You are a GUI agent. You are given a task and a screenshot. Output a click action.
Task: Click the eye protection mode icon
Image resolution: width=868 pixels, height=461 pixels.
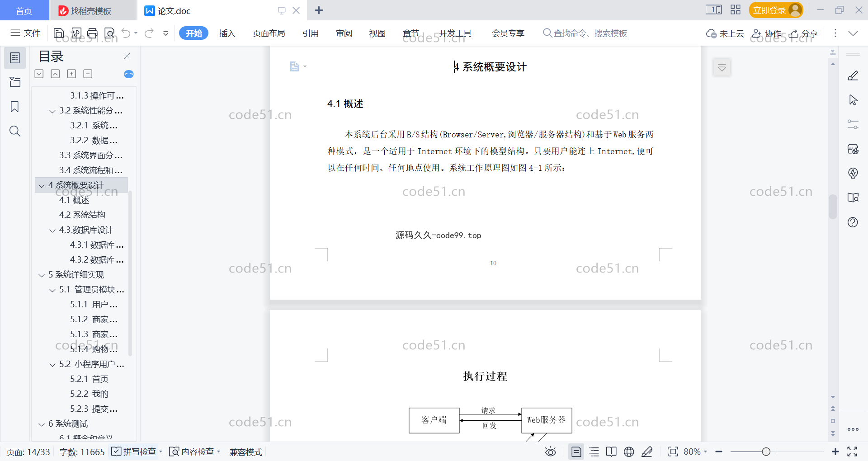coord(550,452)
